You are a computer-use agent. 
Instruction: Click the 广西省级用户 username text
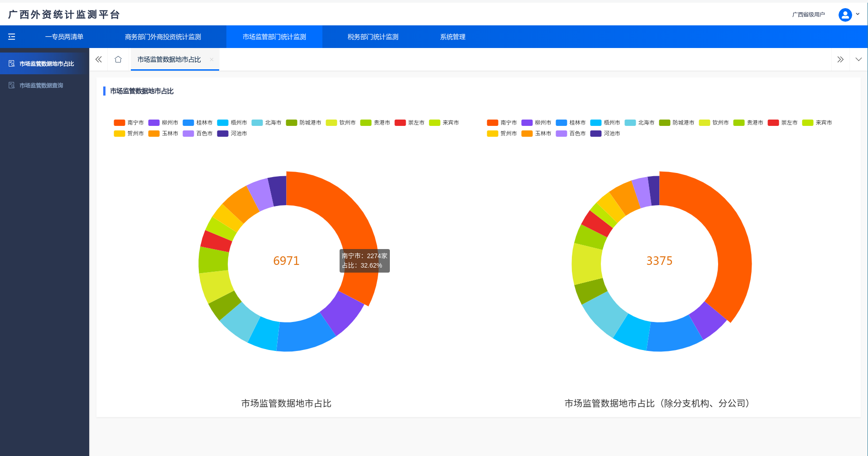click(809, 14)
